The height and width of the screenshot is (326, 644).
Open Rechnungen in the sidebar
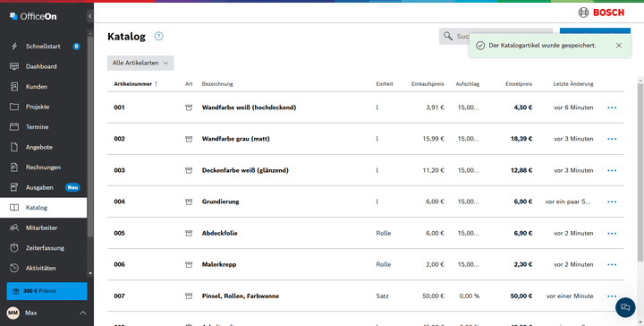pyautogui.click(x=43, y=167)
